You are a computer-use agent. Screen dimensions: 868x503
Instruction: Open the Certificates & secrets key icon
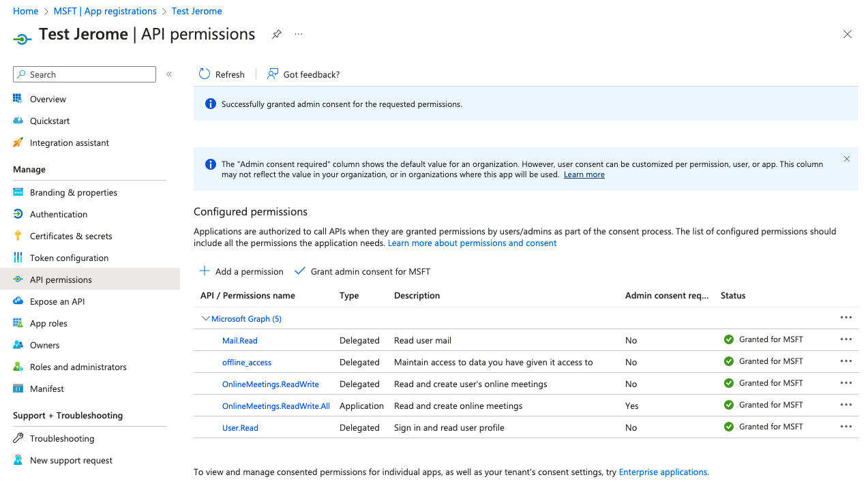coord(18,236)
